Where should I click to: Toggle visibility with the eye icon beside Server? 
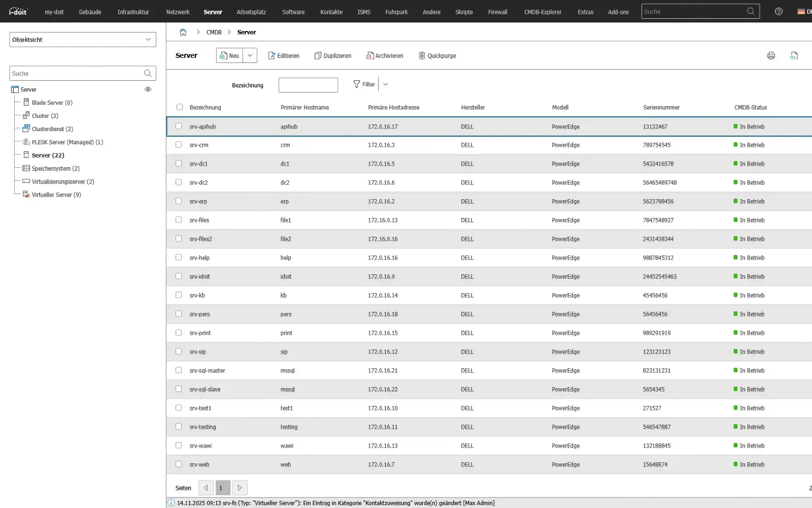click(148, 89)
